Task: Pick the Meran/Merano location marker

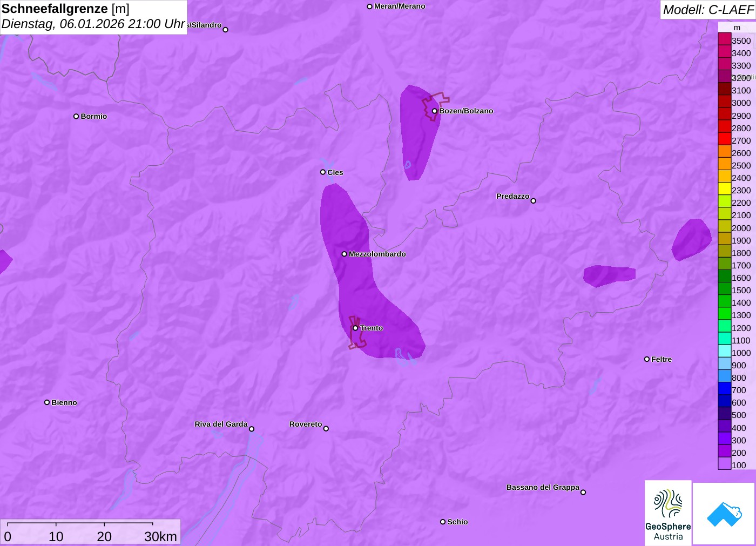Action: click(369, 6)
